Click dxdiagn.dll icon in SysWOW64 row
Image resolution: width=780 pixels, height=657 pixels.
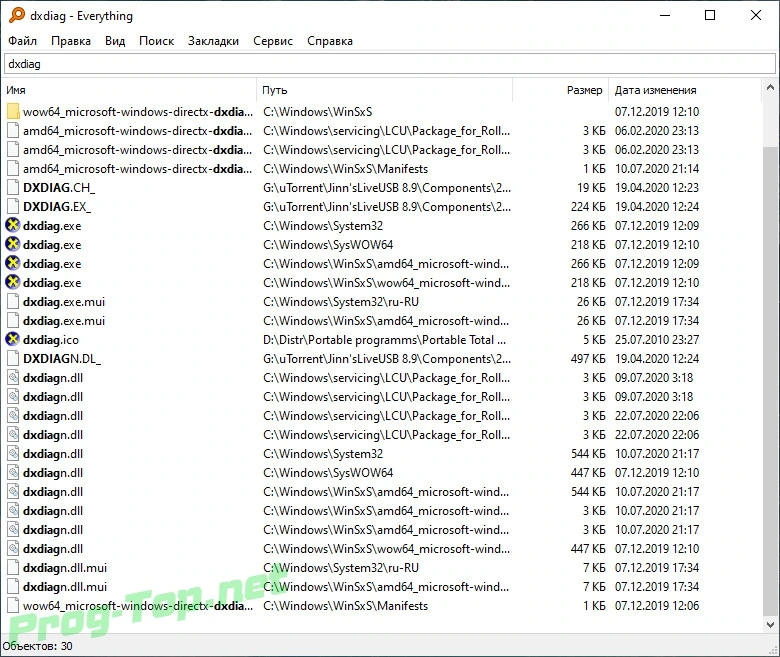13,472
